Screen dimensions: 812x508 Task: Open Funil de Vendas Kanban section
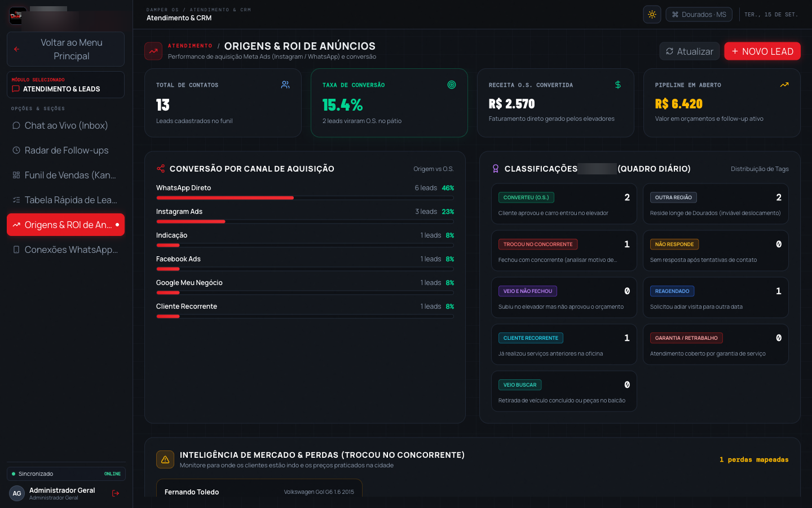tap(65, 175)
